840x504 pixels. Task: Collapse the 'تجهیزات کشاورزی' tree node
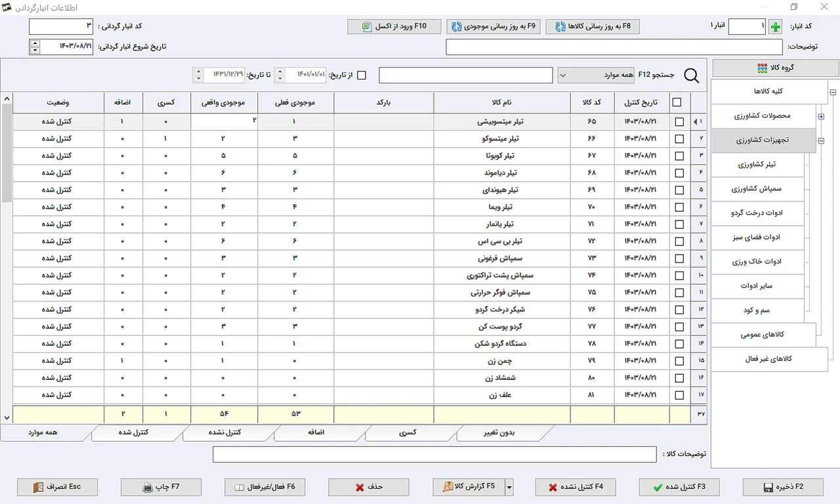[821, 141]
